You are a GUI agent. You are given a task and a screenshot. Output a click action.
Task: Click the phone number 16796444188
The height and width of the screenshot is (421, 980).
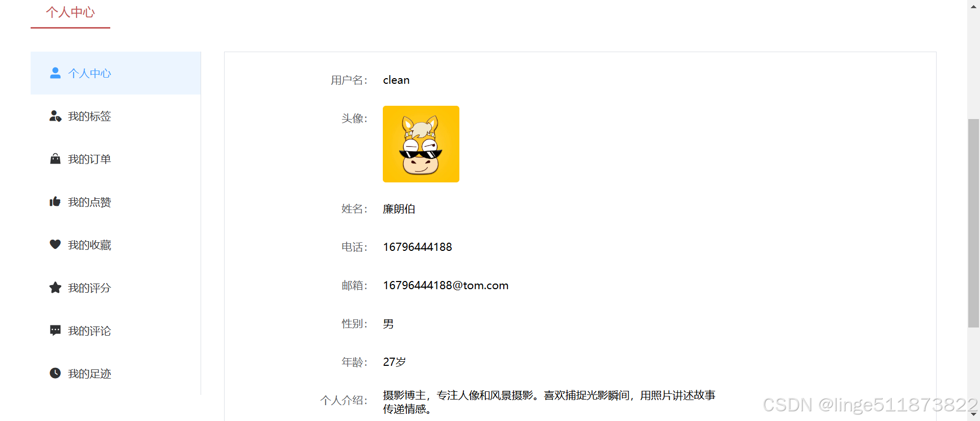[418, 247]
